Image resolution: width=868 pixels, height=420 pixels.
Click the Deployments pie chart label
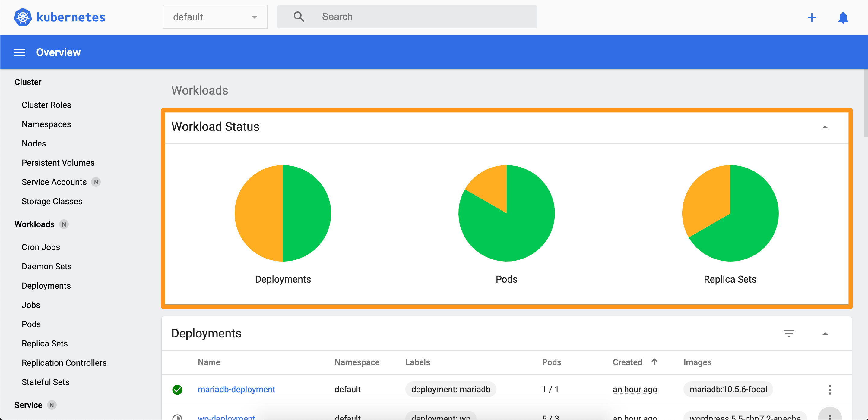click(283, 279)
